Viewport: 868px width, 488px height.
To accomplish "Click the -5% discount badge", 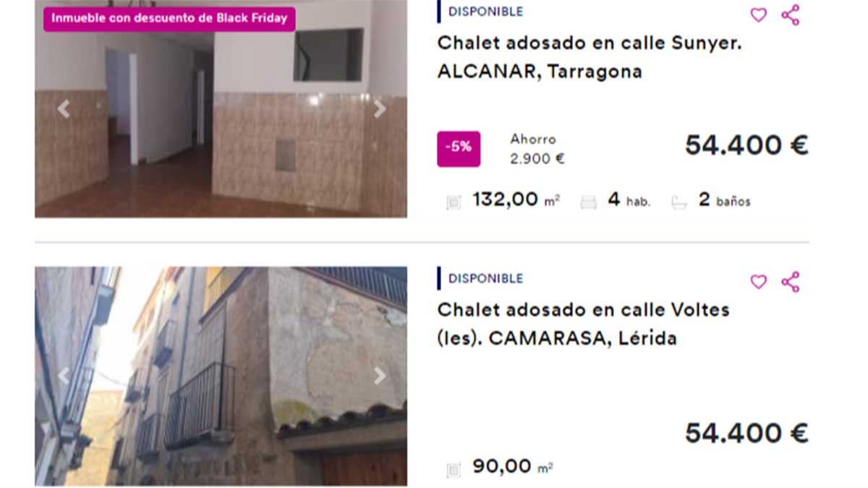I will [x=459, y=147].
